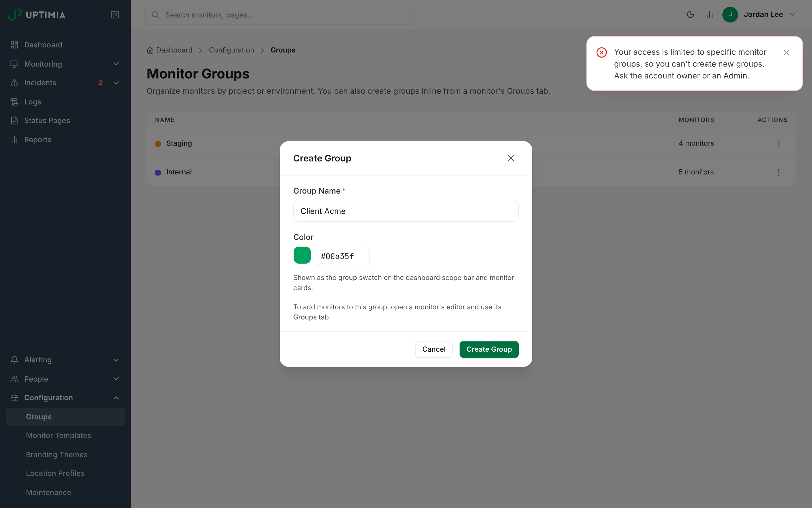This screenshot has width=812, height=508.
Task: Dismiss the access-limited error toast
Action: [787, 52]
